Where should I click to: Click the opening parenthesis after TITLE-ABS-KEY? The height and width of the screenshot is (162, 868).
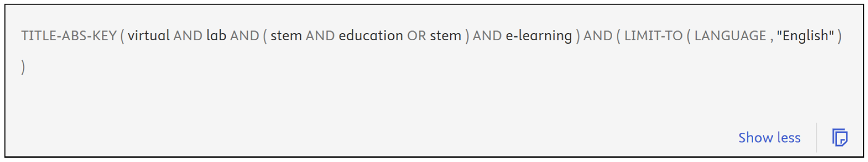122,36
